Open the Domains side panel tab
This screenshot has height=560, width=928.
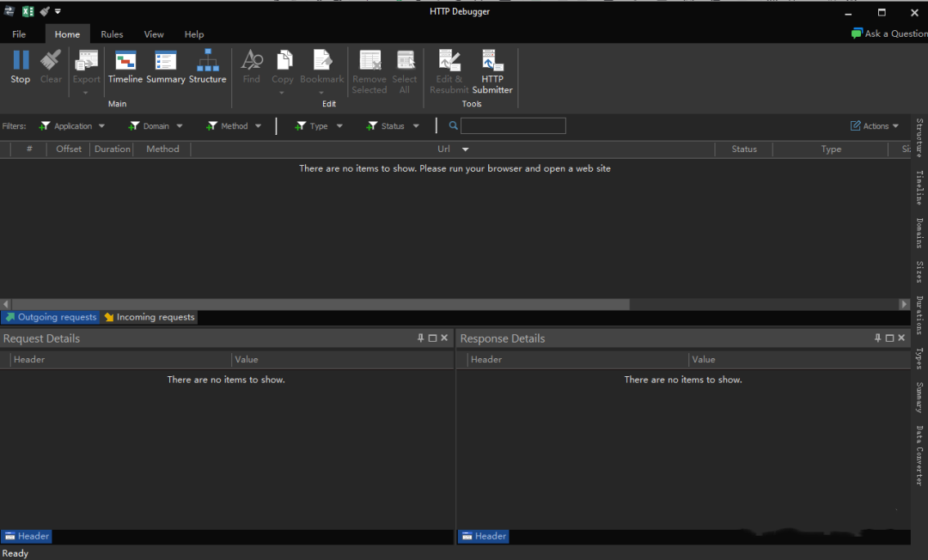point(919,233)
